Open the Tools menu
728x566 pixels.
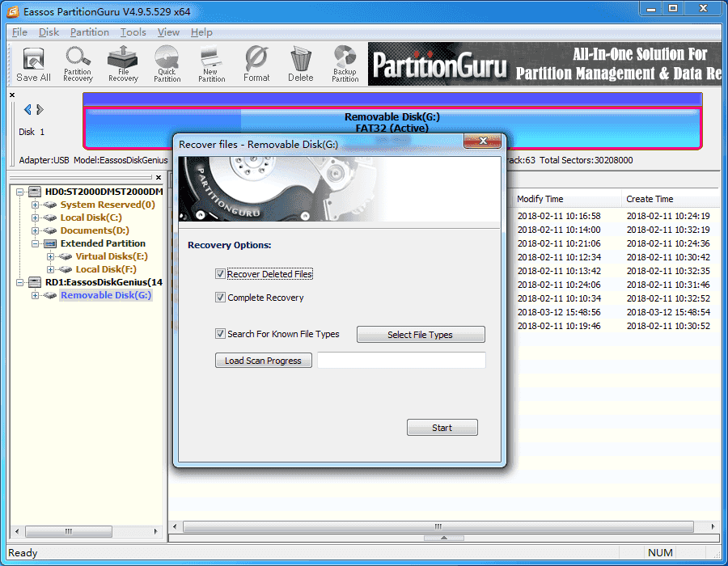click(x=133, y=32)
